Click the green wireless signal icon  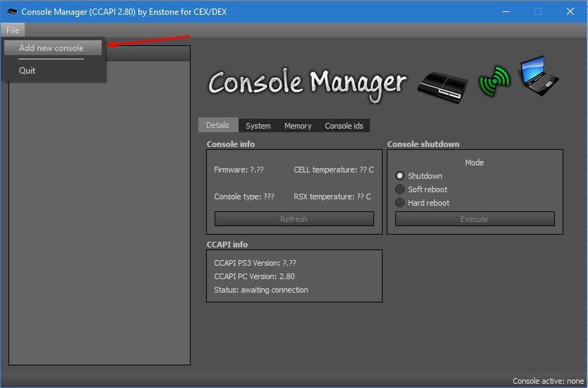click(x=495, y=81)
